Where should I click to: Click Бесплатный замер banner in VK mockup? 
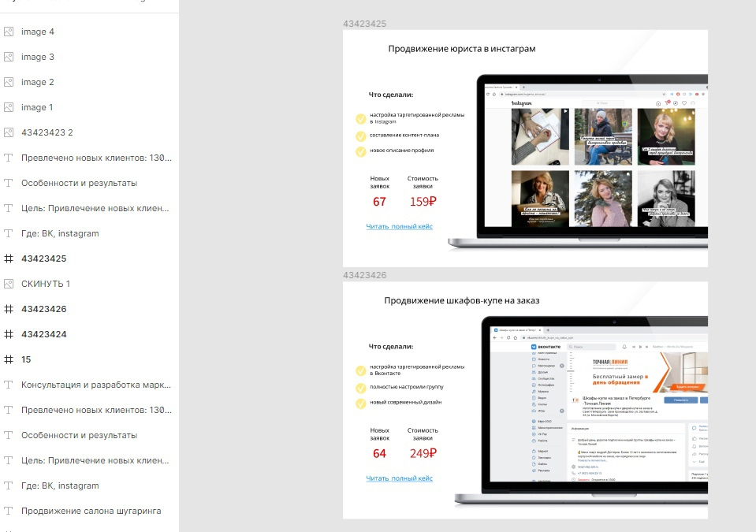pyautogui.click(x=636, y=371)
